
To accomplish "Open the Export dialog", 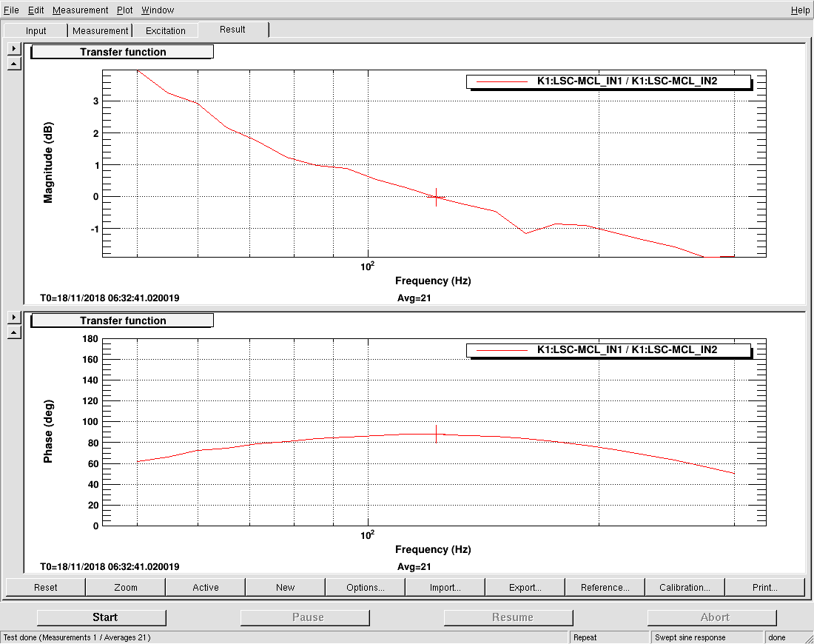I will (525, 588).
